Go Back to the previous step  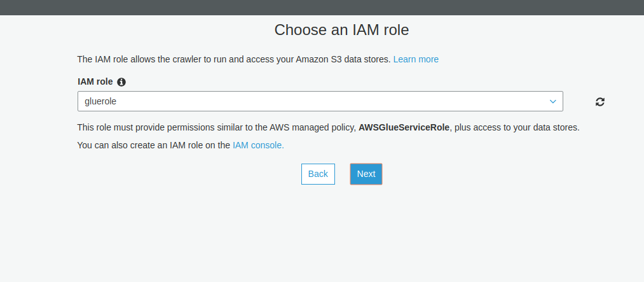318,174
